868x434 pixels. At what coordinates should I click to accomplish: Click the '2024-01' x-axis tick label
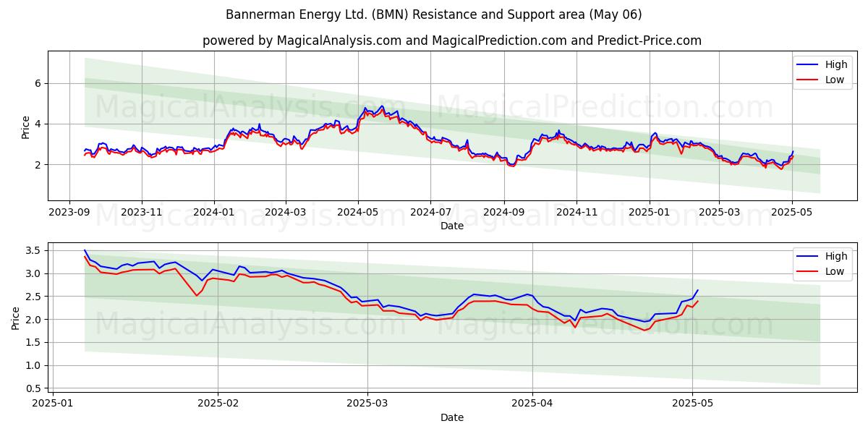tap(213, 213)
